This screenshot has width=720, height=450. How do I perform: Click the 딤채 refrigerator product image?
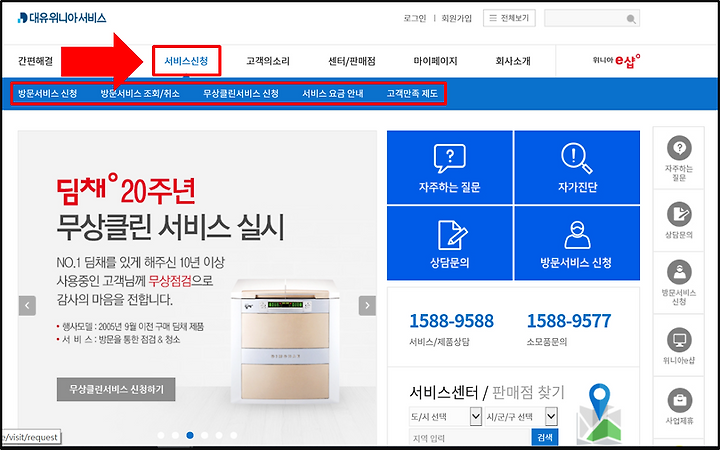(x=285, y=341)
